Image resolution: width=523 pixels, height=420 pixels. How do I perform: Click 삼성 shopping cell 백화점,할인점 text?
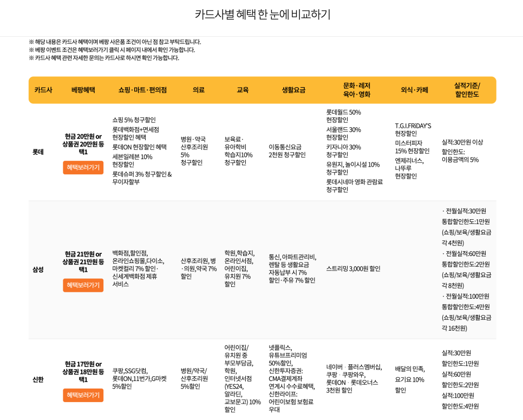click(x=139, y=268)
